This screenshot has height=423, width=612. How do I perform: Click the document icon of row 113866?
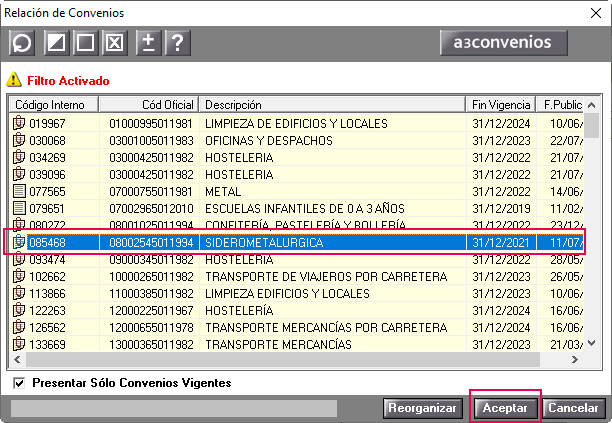pyautogui.click(x=19, y=293)
